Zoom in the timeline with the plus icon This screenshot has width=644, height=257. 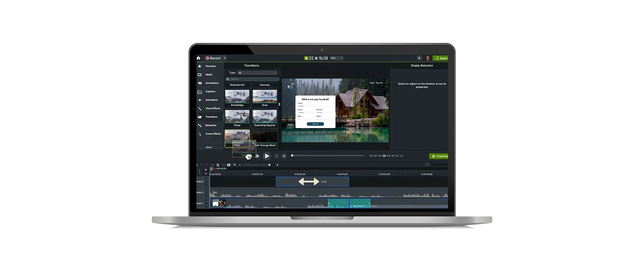(x=278, y=165)
